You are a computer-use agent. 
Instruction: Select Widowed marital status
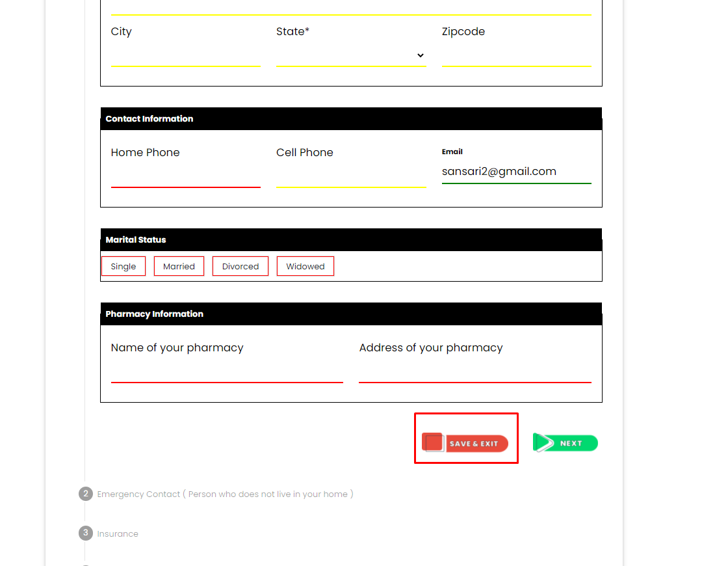[305, 266]
